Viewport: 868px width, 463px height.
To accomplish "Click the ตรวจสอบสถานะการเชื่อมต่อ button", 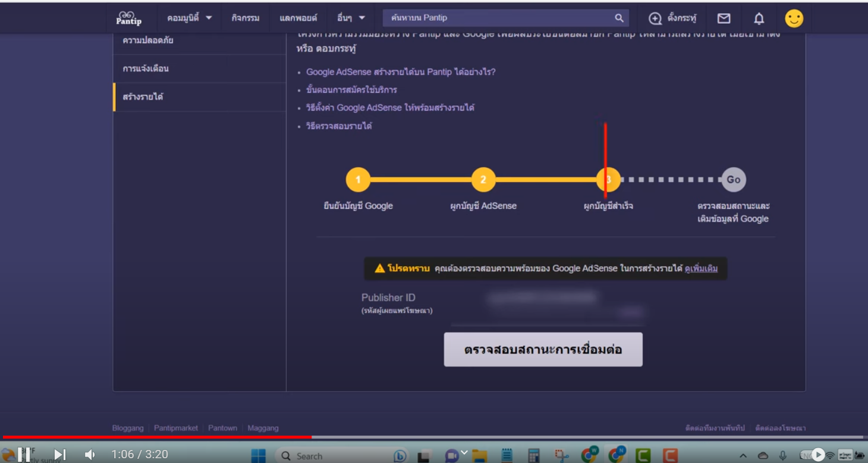I will (543, 349).
